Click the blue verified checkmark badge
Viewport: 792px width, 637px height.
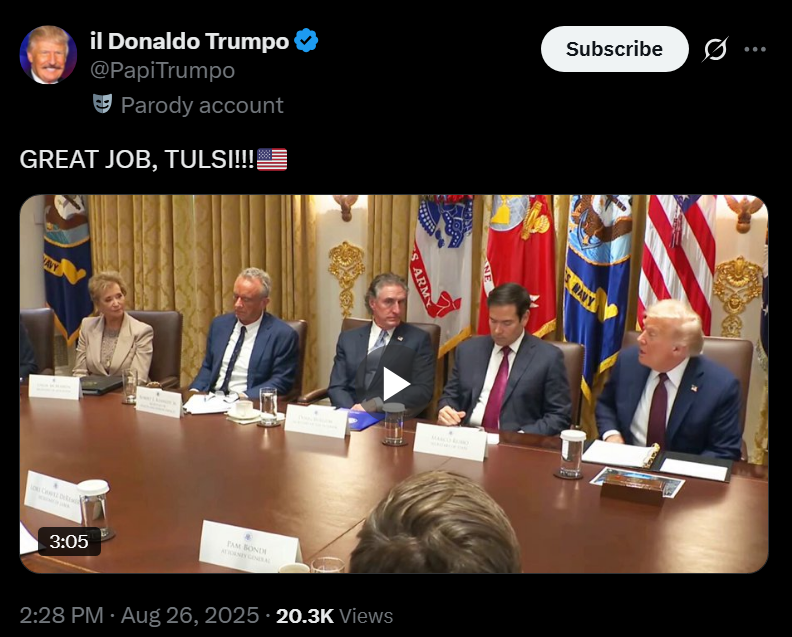point(306,41)
